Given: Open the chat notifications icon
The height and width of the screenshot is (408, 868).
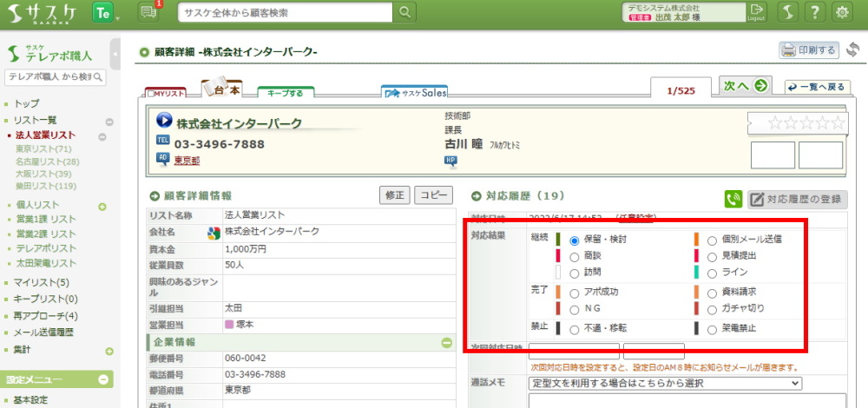Looking at the screenshot, I should 148,12.
